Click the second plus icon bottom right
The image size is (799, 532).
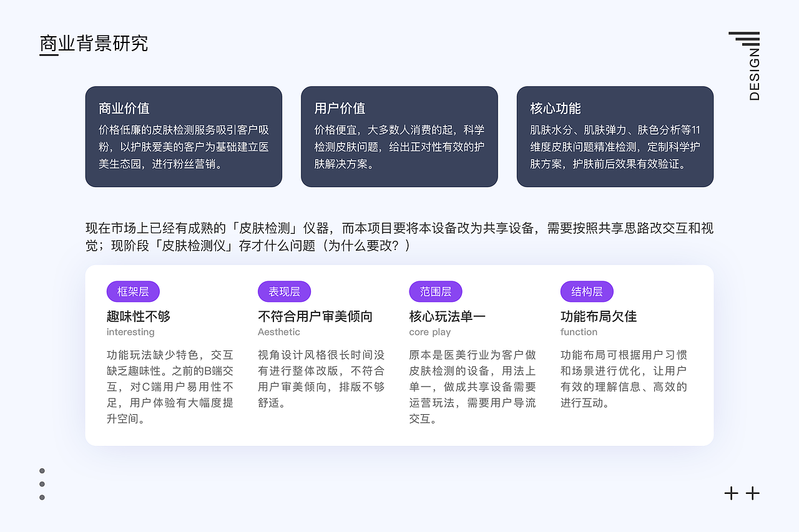[x=753, y=493]
